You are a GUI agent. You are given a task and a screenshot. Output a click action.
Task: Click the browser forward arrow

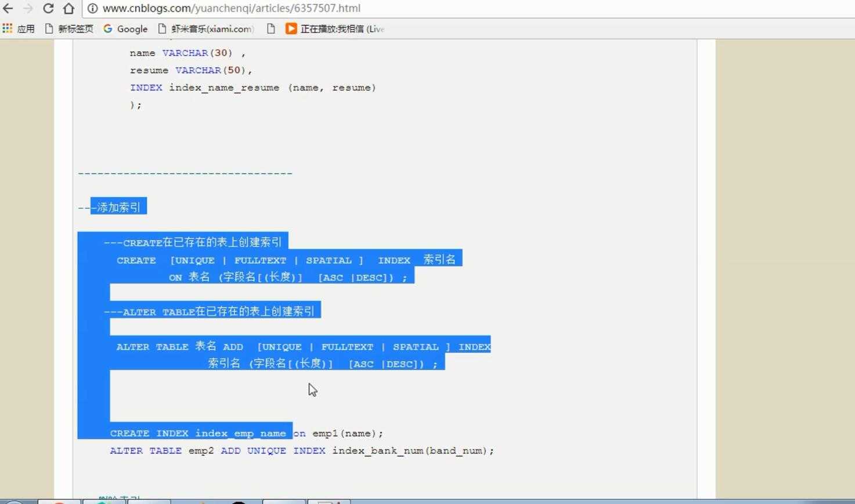28,8
